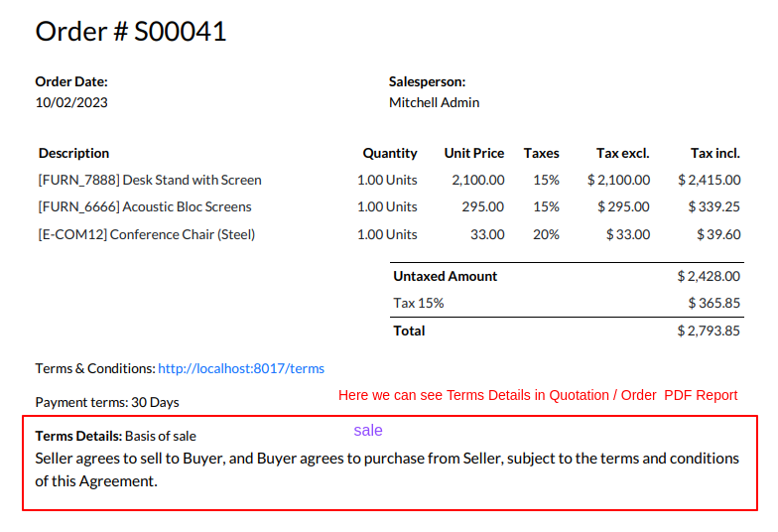The width and height of the screenshot is (778, 532).
Task: Select the 10/02/2023 order date value
Action: [71, 102]
